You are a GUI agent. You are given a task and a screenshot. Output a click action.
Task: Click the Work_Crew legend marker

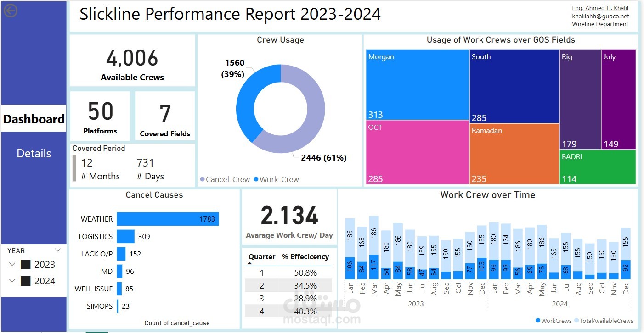(256, 179)
